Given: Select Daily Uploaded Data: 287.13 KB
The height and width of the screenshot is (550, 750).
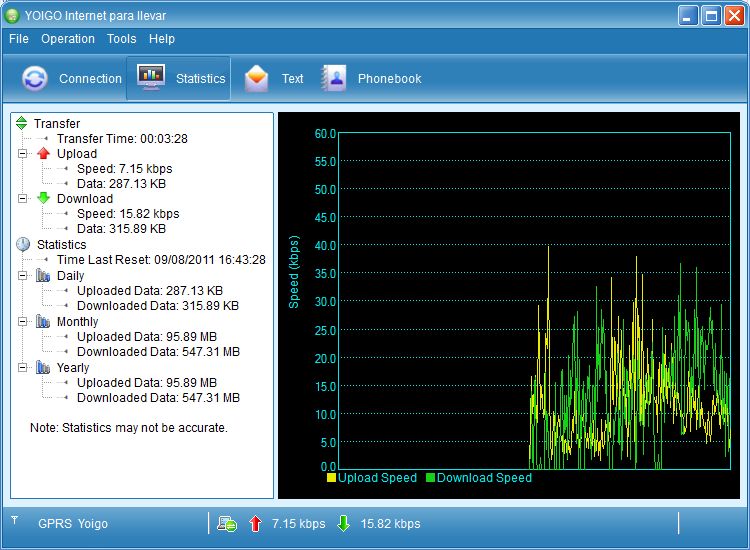Looking at the screenshot, I should click(150, 291).
